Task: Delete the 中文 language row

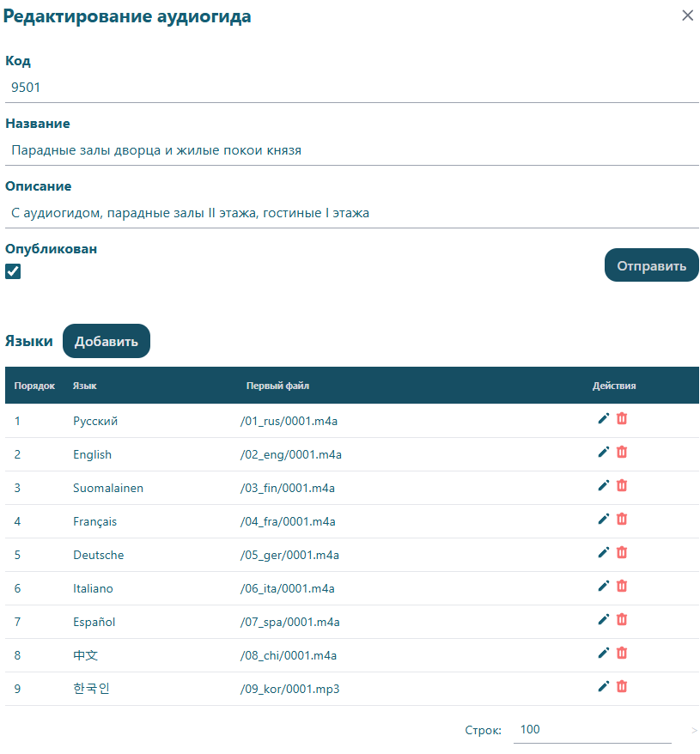Action: [622, 654]
